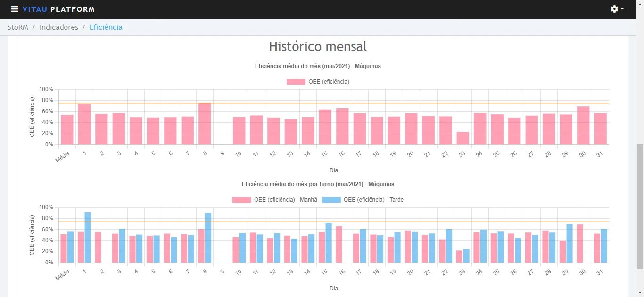
Task: Go to the StoRM breadcrumb
Action: point(18,27)
